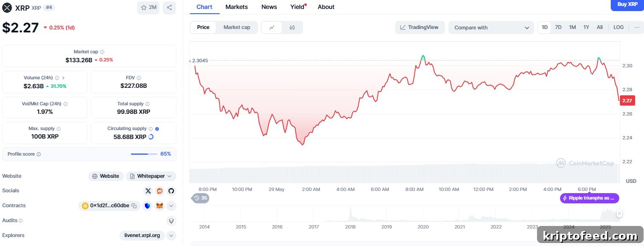
Task: Select the Price chart toggle
Action: [203, 27]
